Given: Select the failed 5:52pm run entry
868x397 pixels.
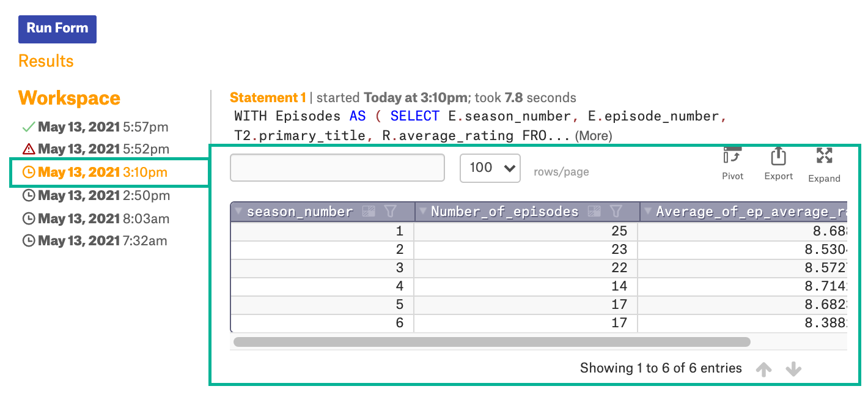Looking at the screenshot, I should coord(95,149).
